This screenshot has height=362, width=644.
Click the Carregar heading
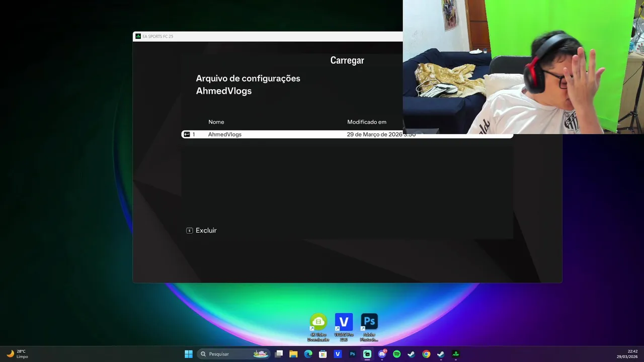[347, 60]
